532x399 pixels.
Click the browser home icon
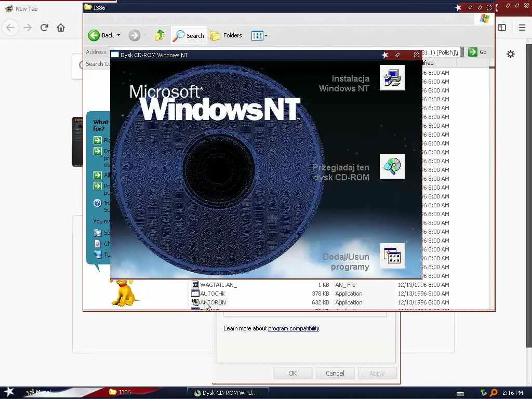coord(61,28)
